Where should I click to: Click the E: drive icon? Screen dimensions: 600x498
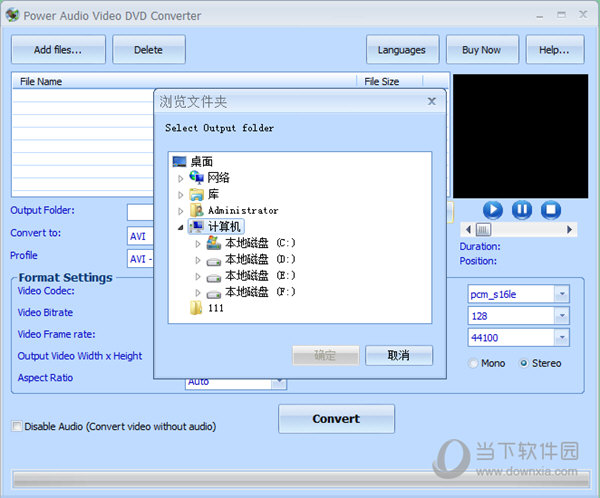click(214, 278)
